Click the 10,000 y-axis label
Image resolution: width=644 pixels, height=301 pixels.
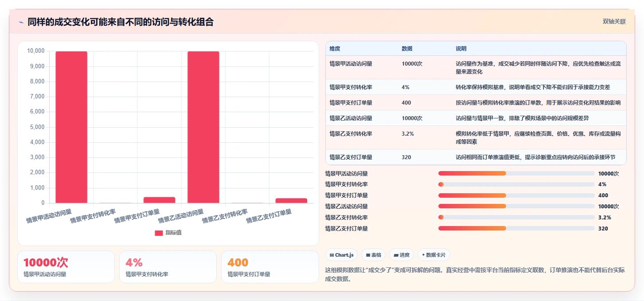click(x=35, y=51)
